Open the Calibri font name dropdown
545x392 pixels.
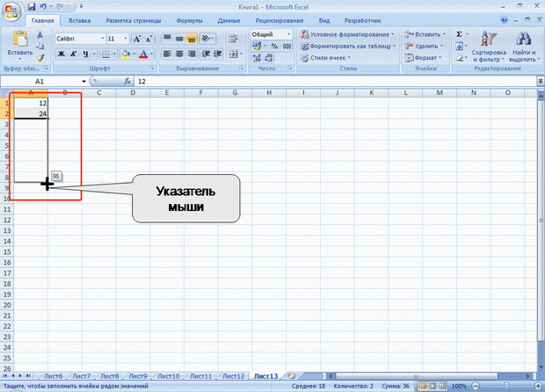click(x=103, y=39)
